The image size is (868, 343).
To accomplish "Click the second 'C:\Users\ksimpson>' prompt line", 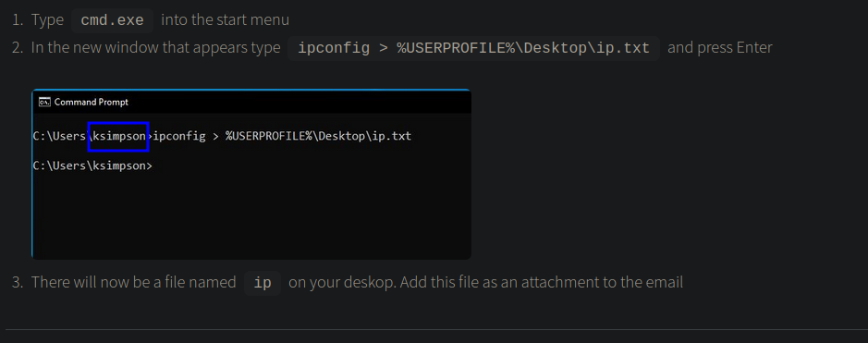I will [x=92, y=165].
